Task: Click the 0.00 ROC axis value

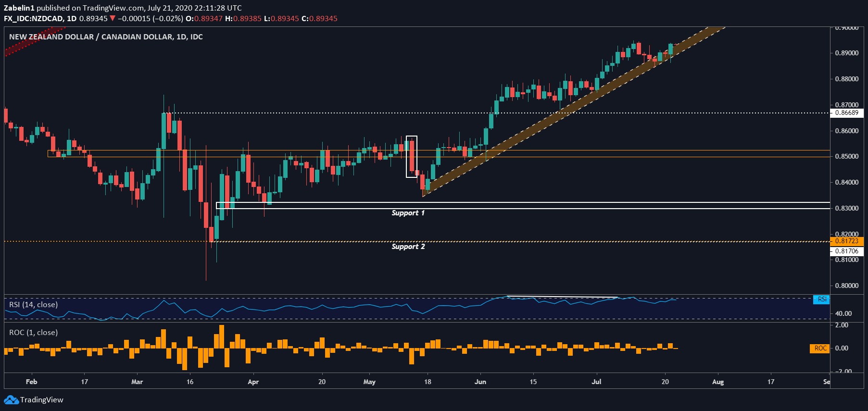Action: click(842, 349)
